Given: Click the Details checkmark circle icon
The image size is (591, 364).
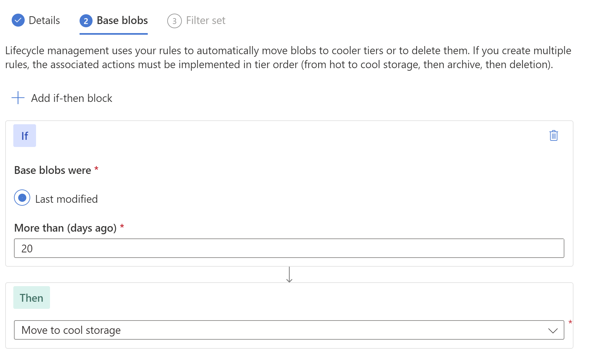Looking at the screenshot, I should 18,20.
